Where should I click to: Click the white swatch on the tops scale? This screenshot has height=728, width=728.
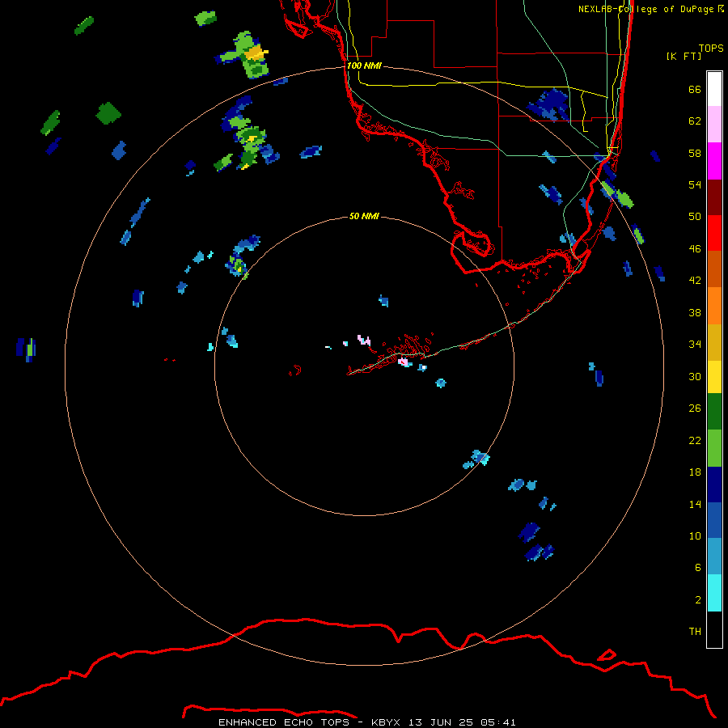pyautogui.click(x=714, y=89)
